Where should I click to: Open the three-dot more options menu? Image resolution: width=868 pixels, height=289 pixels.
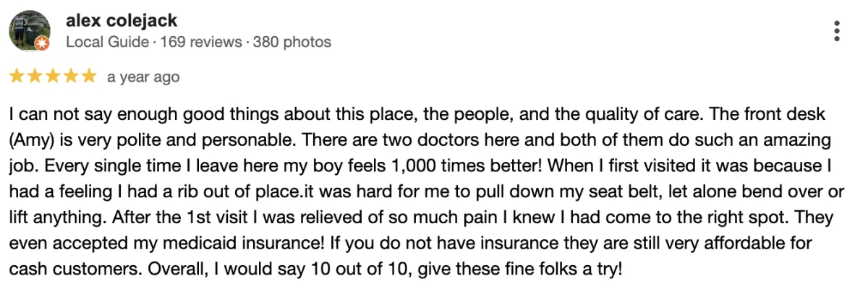(837, 31)
